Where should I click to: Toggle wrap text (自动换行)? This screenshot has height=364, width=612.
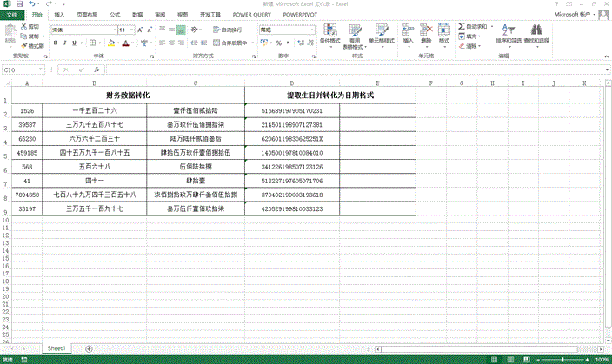[x=229, y=30]
